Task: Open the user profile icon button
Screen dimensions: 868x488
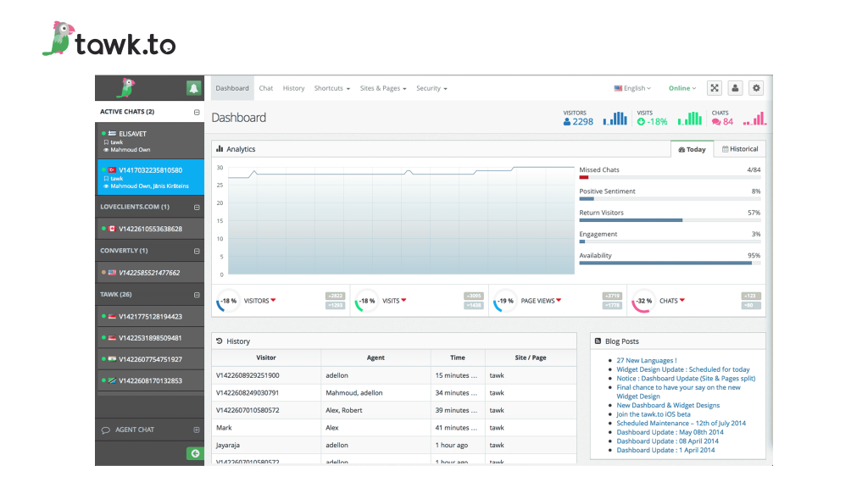Action: (735, 88)
